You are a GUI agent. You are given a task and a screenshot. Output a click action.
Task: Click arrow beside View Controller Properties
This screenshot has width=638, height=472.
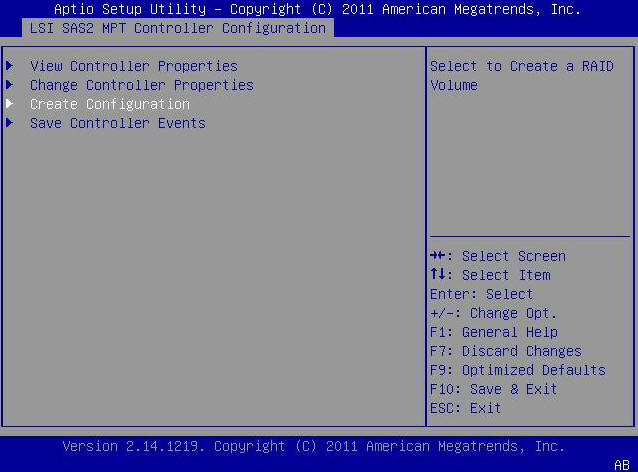[x=10, y=66]
